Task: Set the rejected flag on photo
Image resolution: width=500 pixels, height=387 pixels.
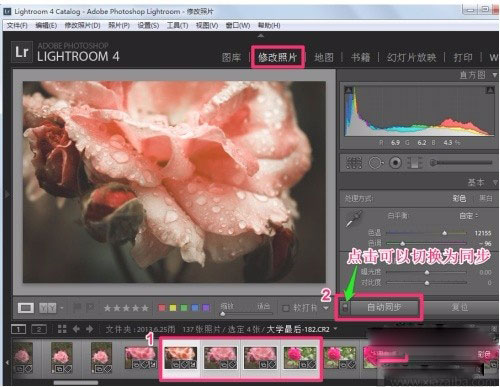Action: click(x=90, y=308)
